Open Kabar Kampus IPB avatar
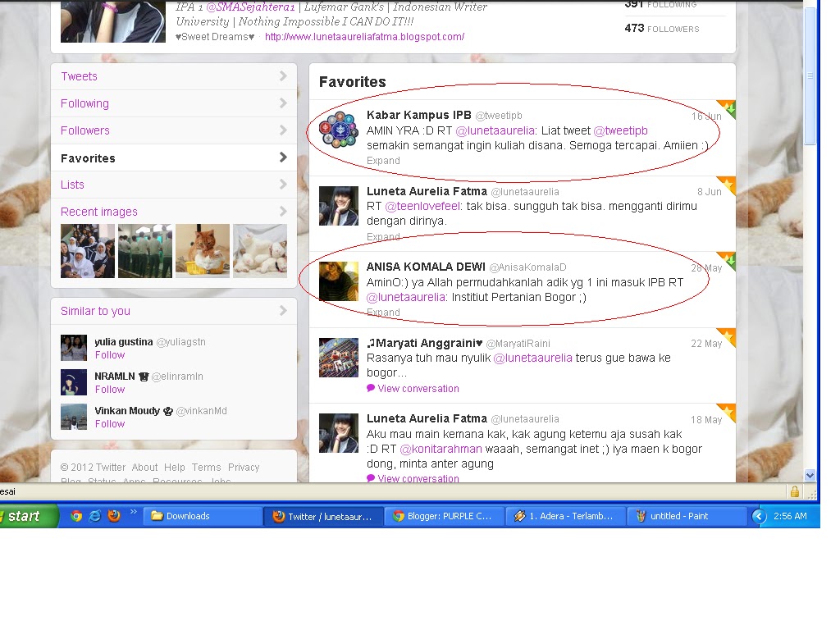The width and height of the screenshot is (840, 630). [339, 129]
